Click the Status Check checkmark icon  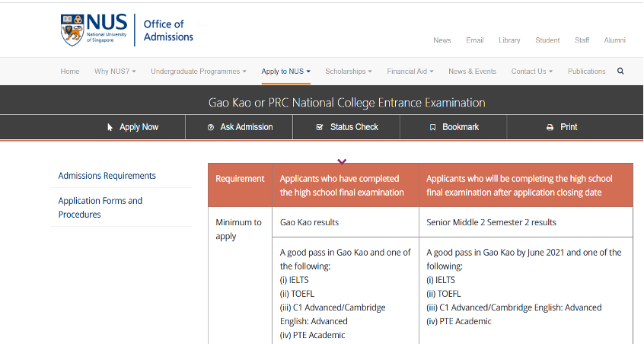[x=320, y=127]
